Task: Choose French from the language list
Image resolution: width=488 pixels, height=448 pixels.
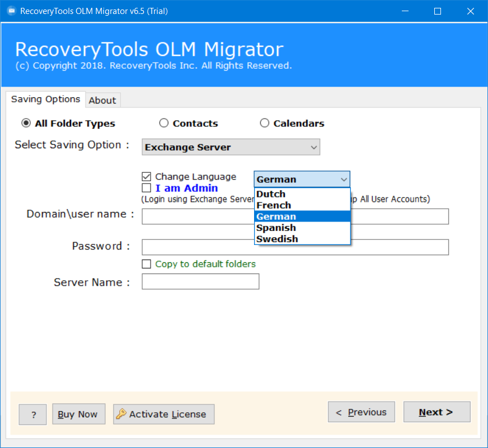Action: click(x=303, y=205)
